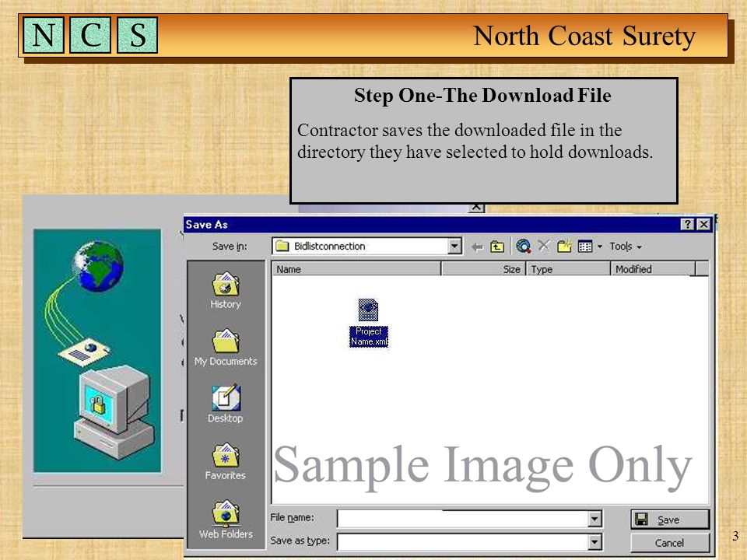Go to Desktop in places bar

pyautogui.click(x=226, y=404)
